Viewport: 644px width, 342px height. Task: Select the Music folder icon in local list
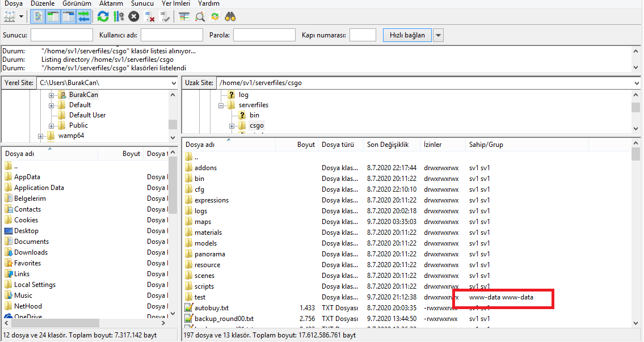[x=8, y=295]
